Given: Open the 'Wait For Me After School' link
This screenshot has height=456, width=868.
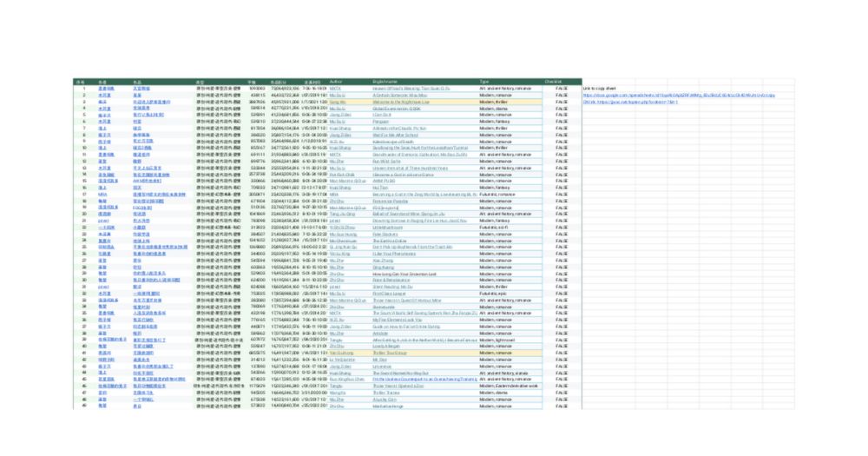Looking at the screenshot, I should point(395,135).
